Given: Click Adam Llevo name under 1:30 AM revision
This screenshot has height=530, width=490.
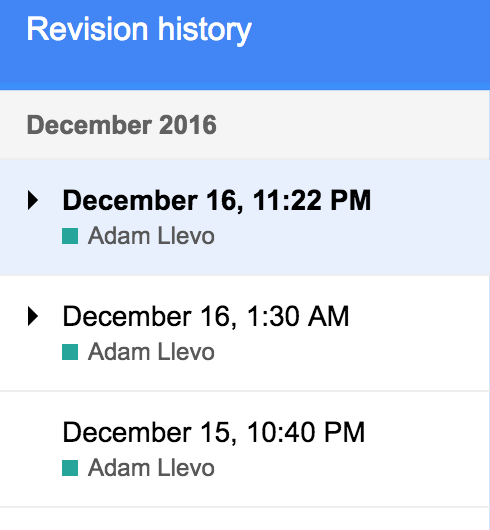Looking at the screenshot, I should (151, 352).
